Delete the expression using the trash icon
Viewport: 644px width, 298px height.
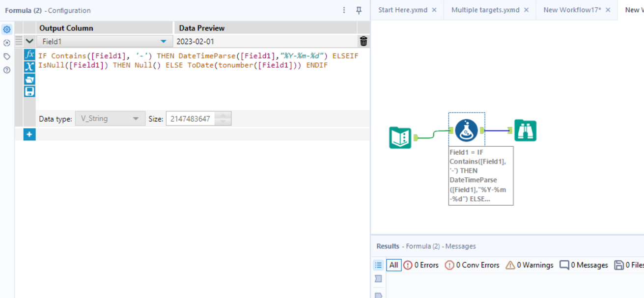363,41
